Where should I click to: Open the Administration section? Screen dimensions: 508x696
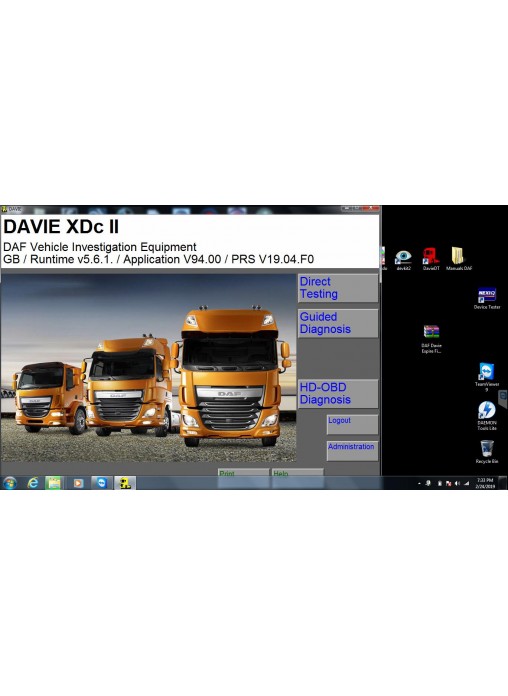tap(353, 451)
